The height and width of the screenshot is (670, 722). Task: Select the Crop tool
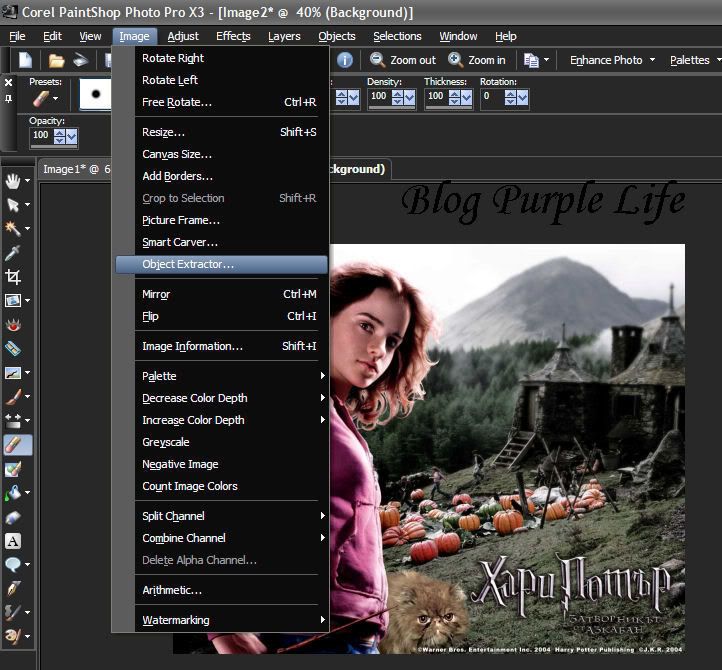12,277
